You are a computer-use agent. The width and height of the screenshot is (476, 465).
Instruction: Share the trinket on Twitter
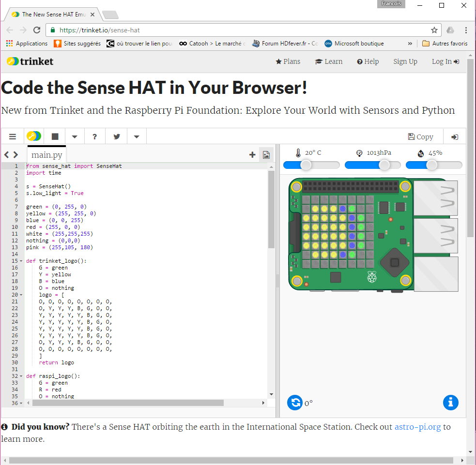117,136
